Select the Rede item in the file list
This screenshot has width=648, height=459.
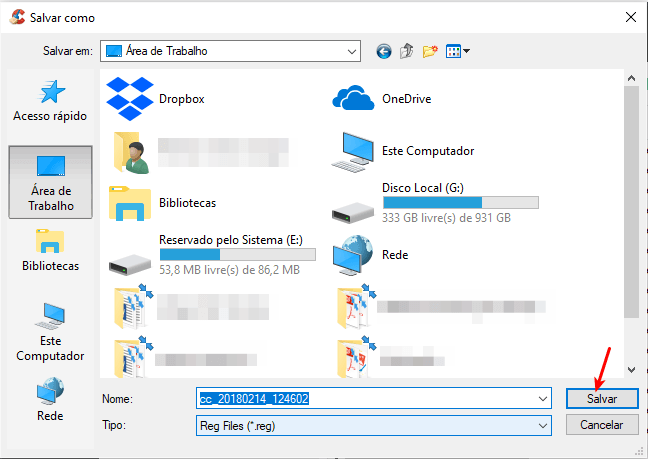tap(371, 255)
